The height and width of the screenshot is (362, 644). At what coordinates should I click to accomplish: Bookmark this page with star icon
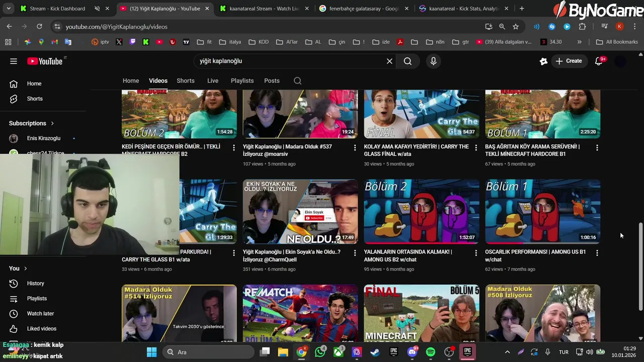pos(516,27)
